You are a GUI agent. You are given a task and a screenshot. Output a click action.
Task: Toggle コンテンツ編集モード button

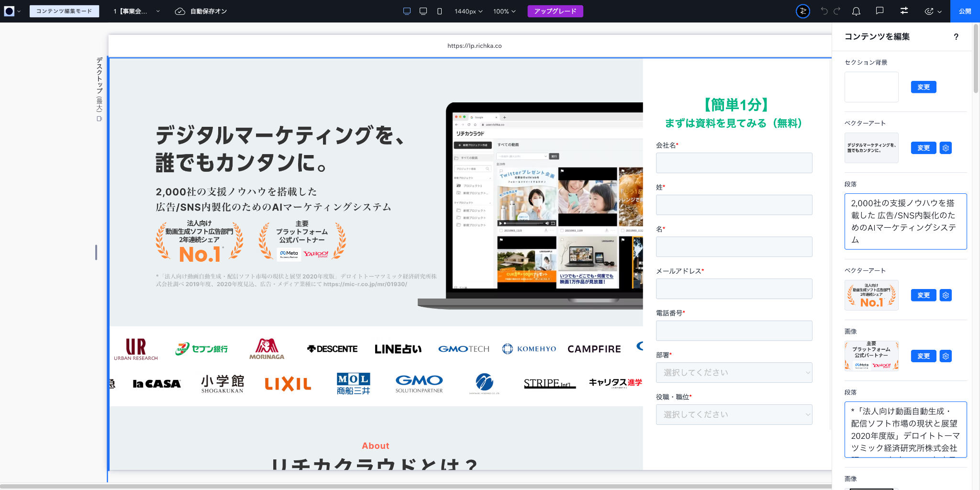(x=64, y=11)
